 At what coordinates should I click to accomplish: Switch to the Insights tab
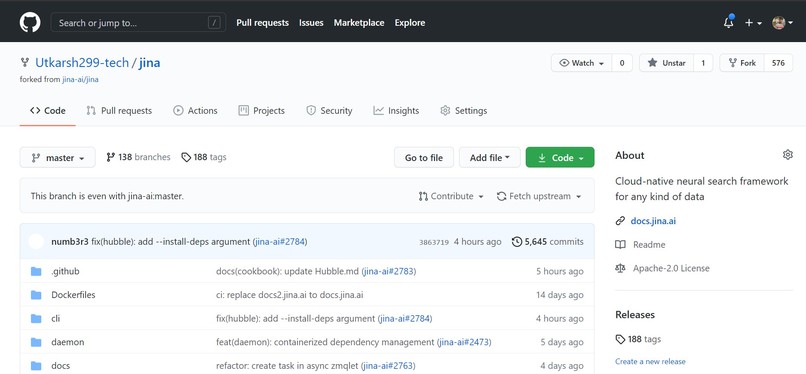tap(396, 110)
